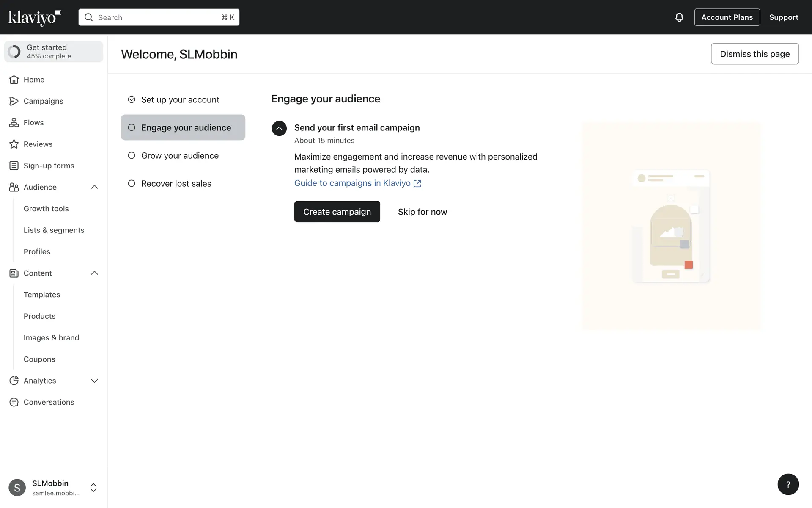
Task: Click the Sign-up forms icon
Action: coord(14,166)
